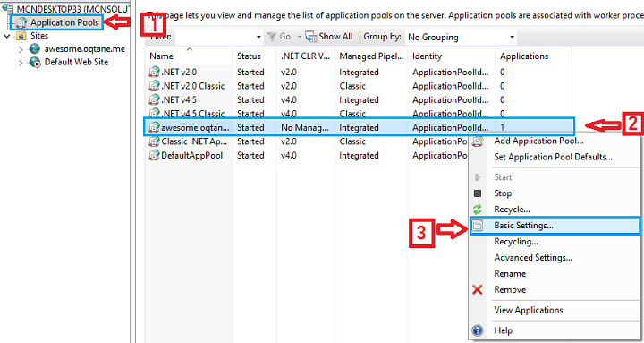This screenshot has height=343, width=644.
Task: Sort by the Applications column header
Action: (x=533, y=56)
